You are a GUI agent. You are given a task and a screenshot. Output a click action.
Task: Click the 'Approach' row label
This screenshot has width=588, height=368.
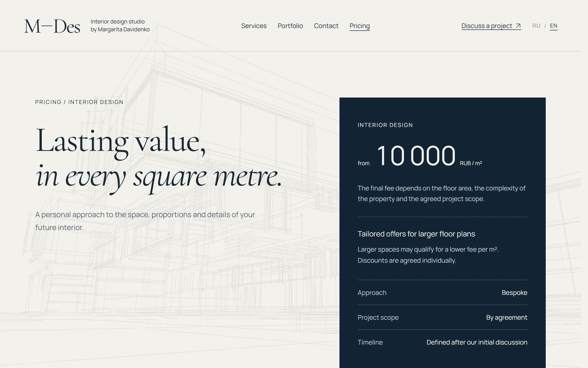[x=372, y=293]
